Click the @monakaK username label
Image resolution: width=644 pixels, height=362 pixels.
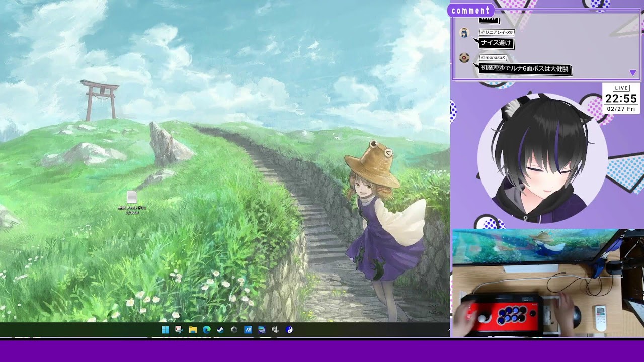point(493,57)
